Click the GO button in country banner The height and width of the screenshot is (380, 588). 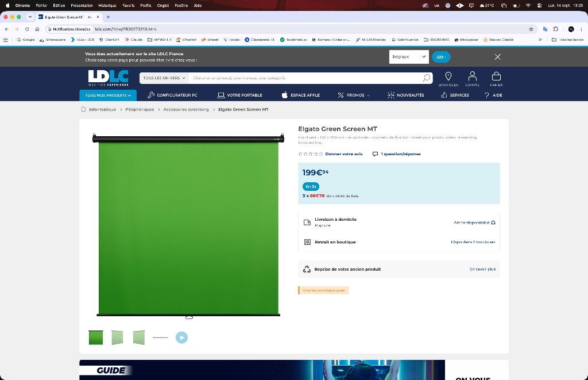point(441,57)
